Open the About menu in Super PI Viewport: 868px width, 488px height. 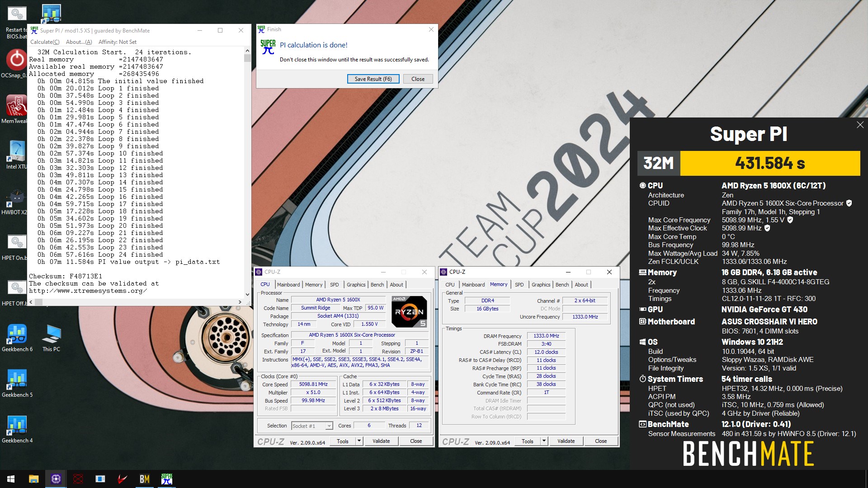click(x=79, y=42)
